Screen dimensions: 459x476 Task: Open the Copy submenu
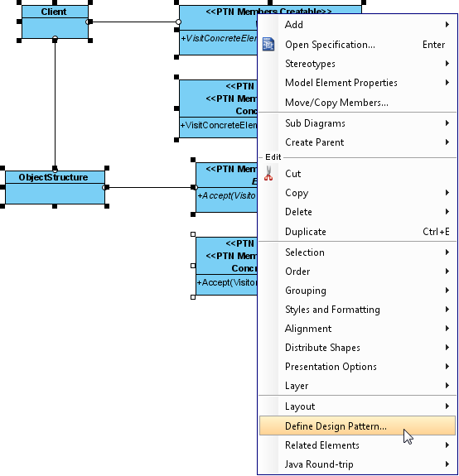click(357, 192)
